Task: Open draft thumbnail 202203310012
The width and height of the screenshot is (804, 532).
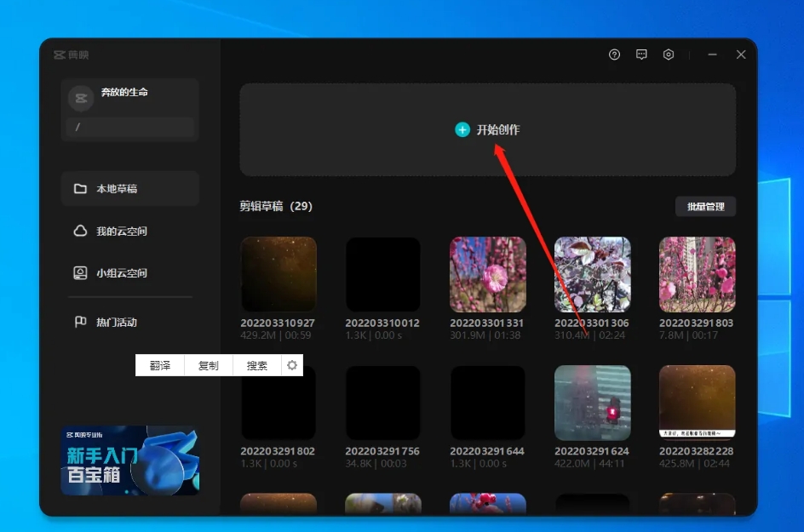Action: pos(383,274)
